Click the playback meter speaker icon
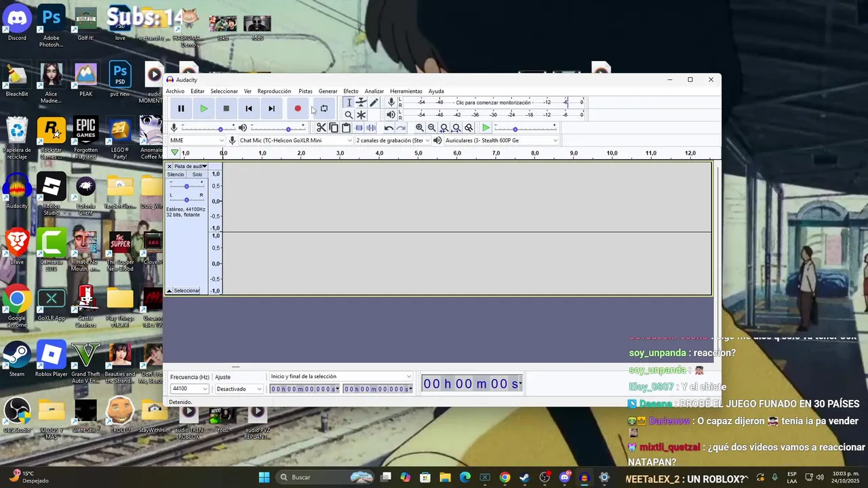 391,115
